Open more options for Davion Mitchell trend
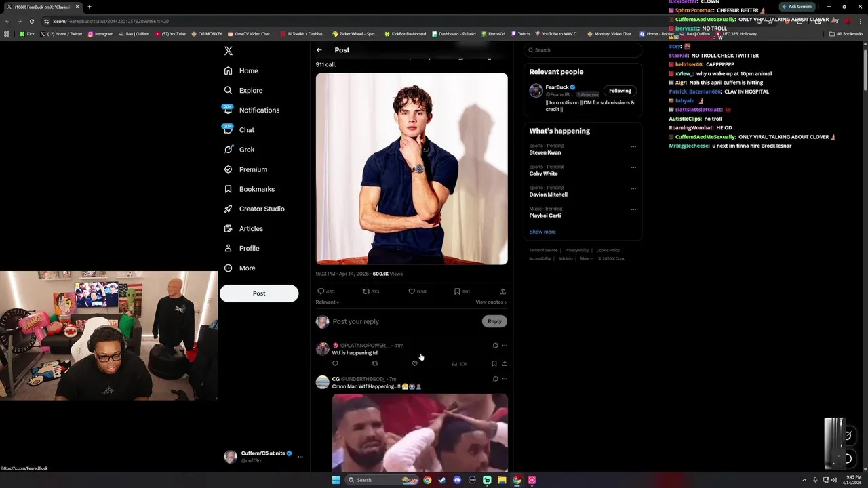This screenshot has height=488, width=868. click(633, 188)
